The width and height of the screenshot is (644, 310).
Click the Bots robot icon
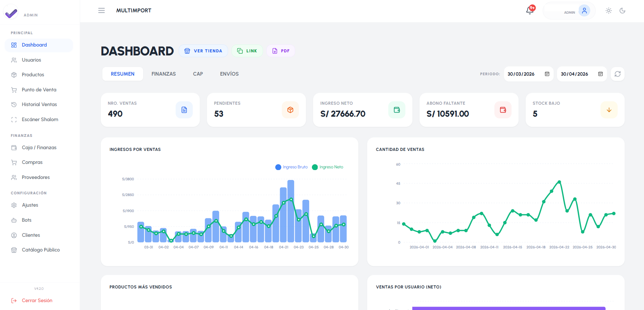pos(14,220)
